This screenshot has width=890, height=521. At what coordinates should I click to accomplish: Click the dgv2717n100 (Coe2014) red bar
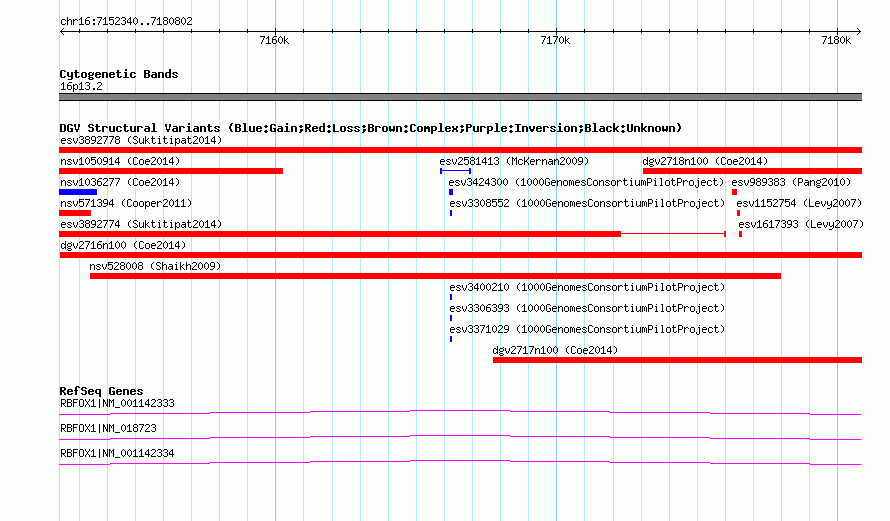pos(677,360)
